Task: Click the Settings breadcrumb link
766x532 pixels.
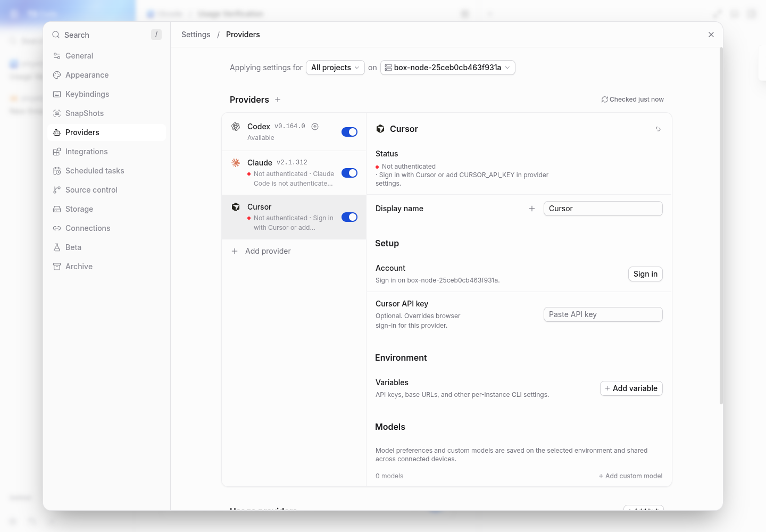Action: tap(196, 35)
